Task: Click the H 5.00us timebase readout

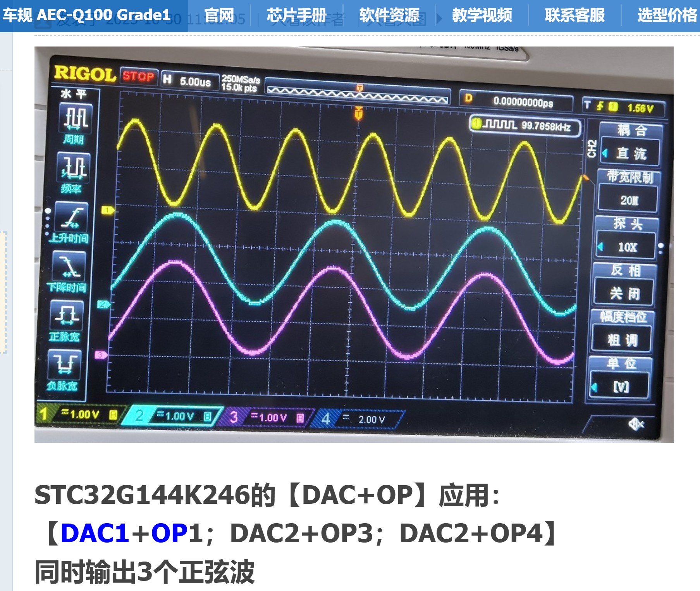Action: (189, 80)
